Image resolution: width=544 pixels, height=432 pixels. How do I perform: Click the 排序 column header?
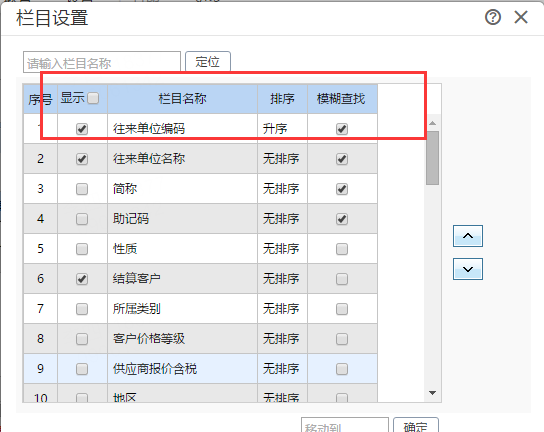click(x=282, y=99)
